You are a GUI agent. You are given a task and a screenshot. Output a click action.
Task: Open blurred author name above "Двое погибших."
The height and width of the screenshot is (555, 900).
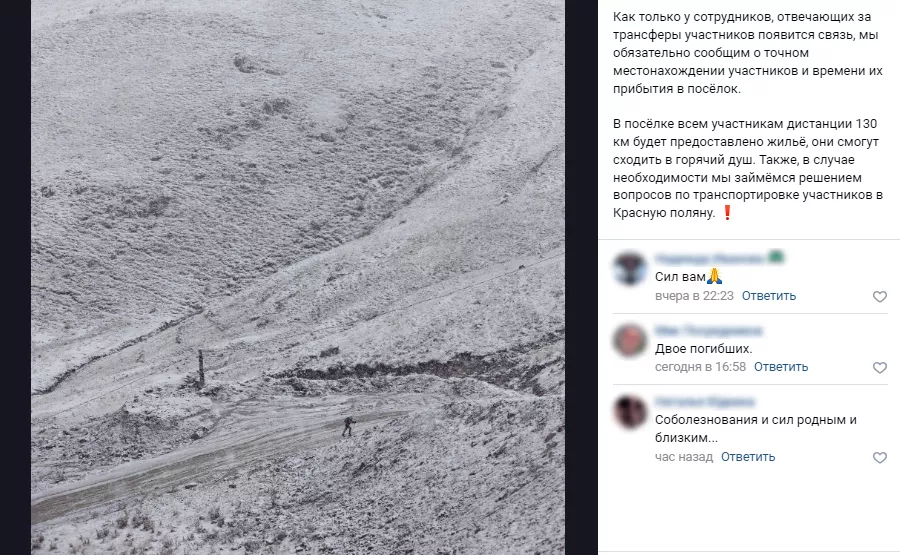click(x=708, y=331)
